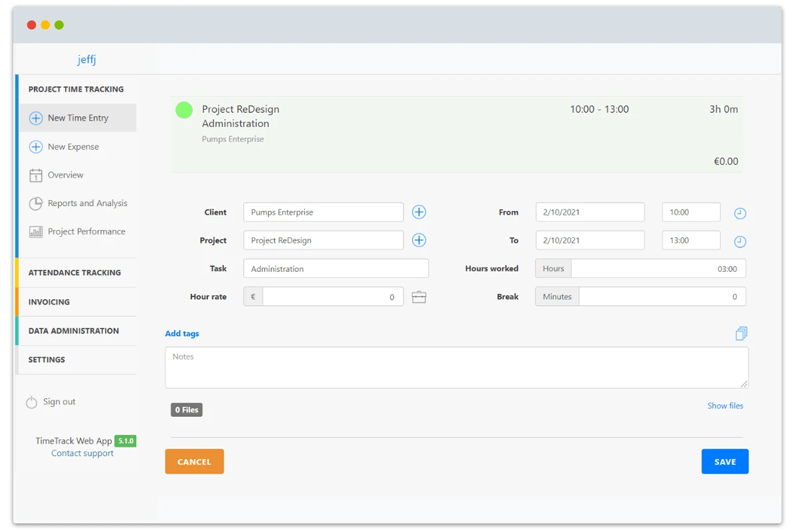Select New Time Entry in the sidebar
The width and height of the screenshot is (798, 532).
point(77,118)
